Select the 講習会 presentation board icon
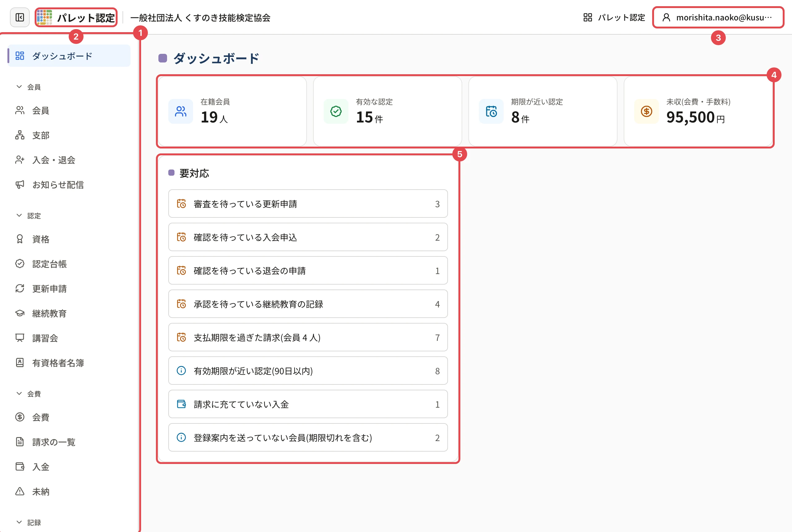This screenshot has height=532, width=792. [x=20, y=338]
